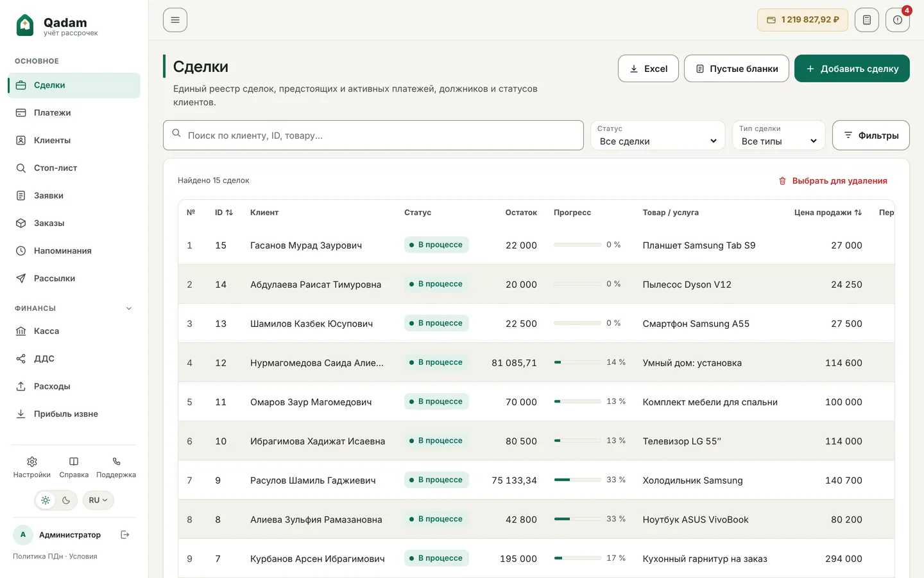924x578 pixels.
Task: Open Справка help icon
Action: (74, 462)
